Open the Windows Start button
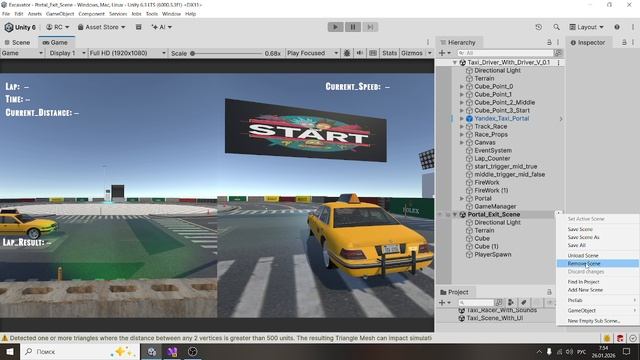640x360 pixels. pyautogui.click(x=10, y=351)
